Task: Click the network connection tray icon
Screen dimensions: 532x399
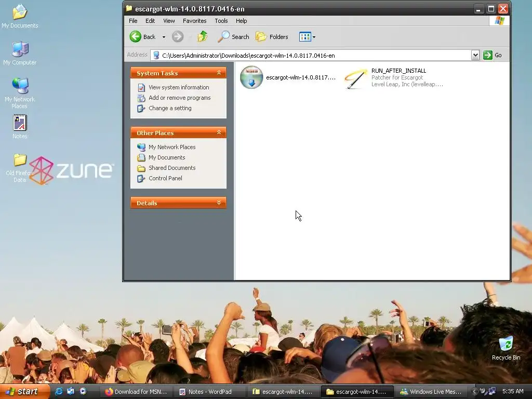Action: (491, 391)
